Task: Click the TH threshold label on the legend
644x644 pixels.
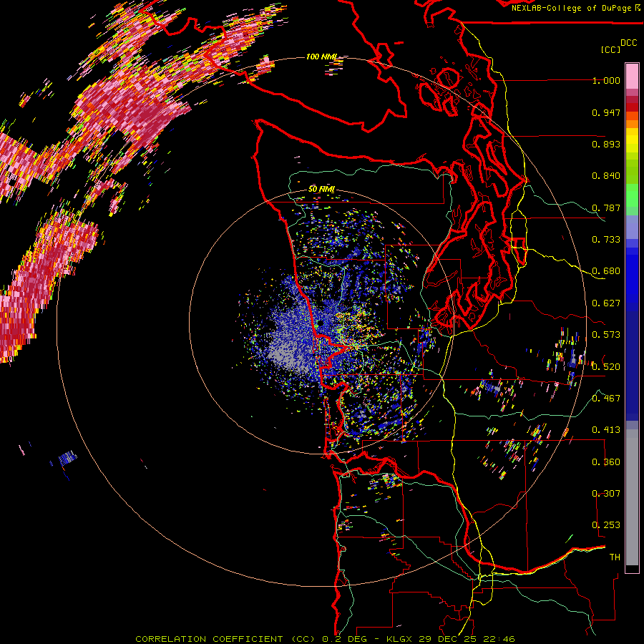Action: click(615, 557)
